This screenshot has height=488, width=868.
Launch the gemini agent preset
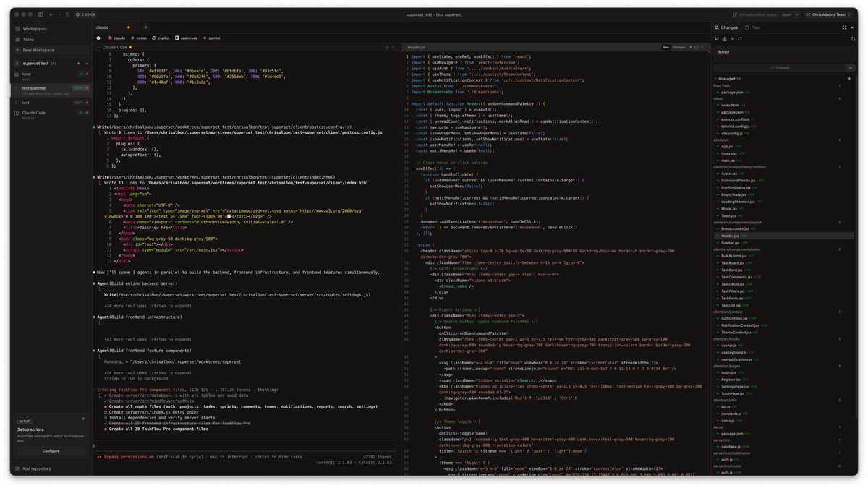tap(212, 38)
